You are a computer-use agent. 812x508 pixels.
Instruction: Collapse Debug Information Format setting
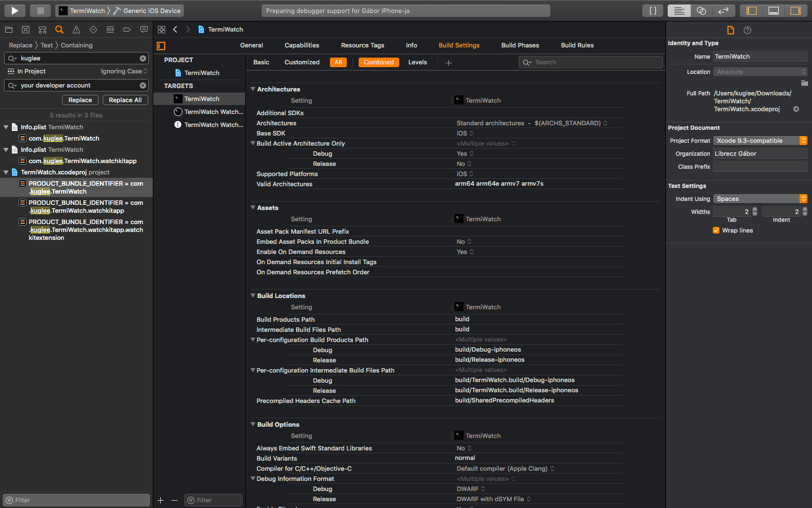click(x=253, y=479)
